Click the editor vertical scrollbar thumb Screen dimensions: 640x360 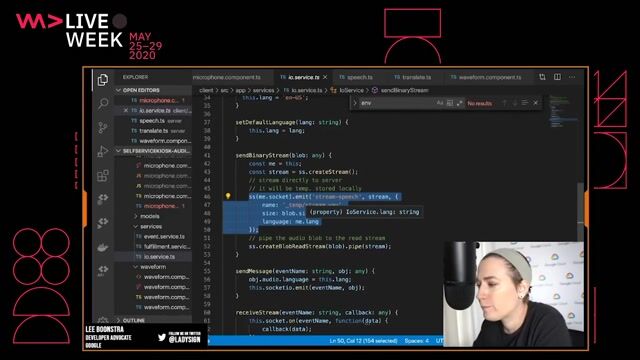click(580, 212)
